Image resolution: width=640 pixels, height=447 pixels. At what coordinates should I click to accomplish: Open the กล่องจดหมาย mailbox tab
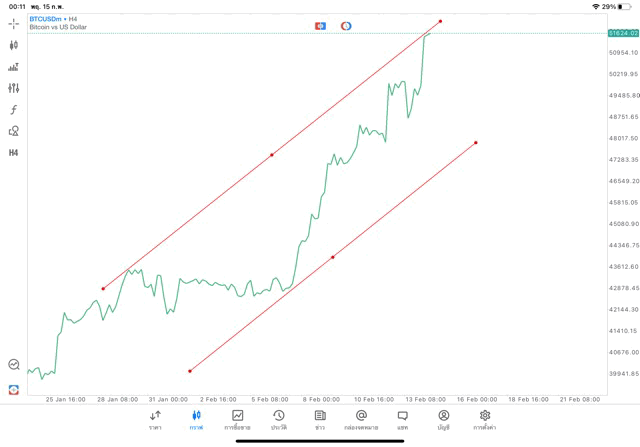pos(361,420)
